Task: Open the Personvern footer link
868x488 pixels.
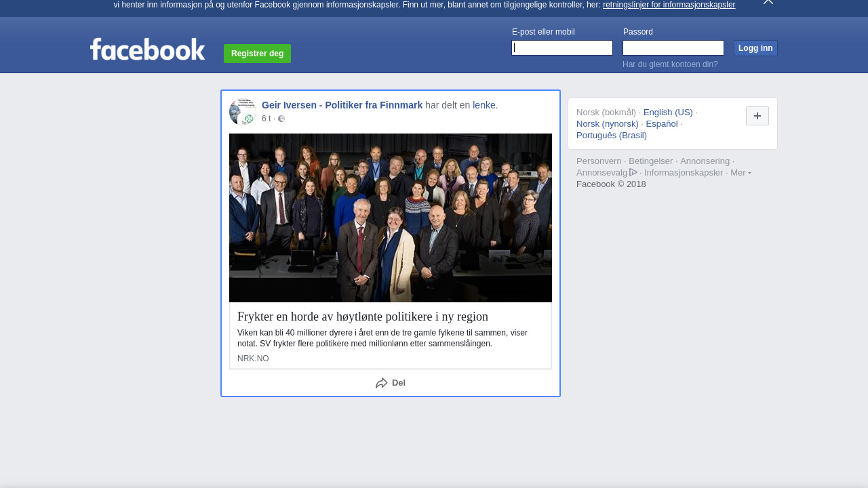Action: [x=599, y=161]
